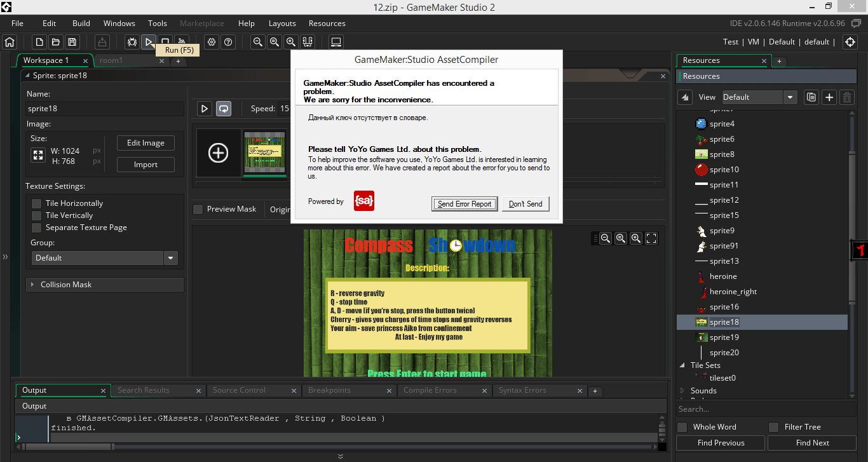The width and height of the screenshot is (868, 462).
Task: Click the Create Executable export icon
Action: click(x=102, y=42)
